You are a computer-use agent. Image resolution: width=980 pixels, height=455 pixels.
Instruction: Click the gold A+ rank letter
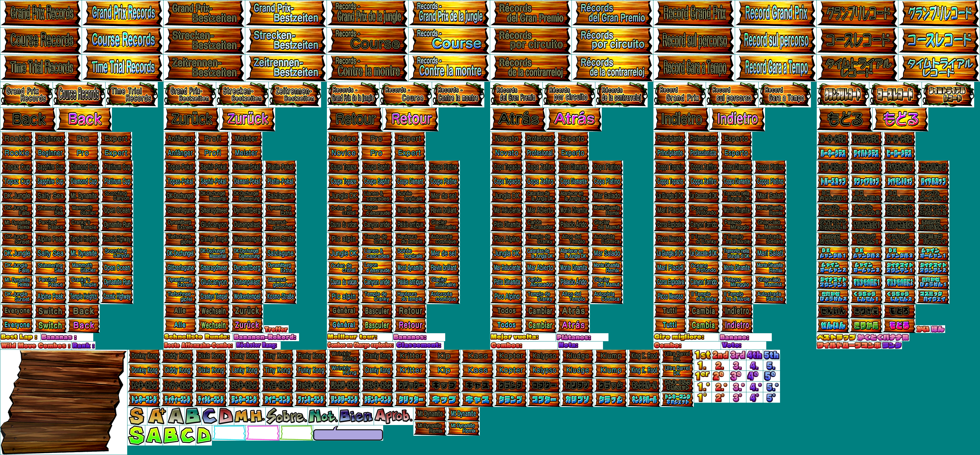157,416
